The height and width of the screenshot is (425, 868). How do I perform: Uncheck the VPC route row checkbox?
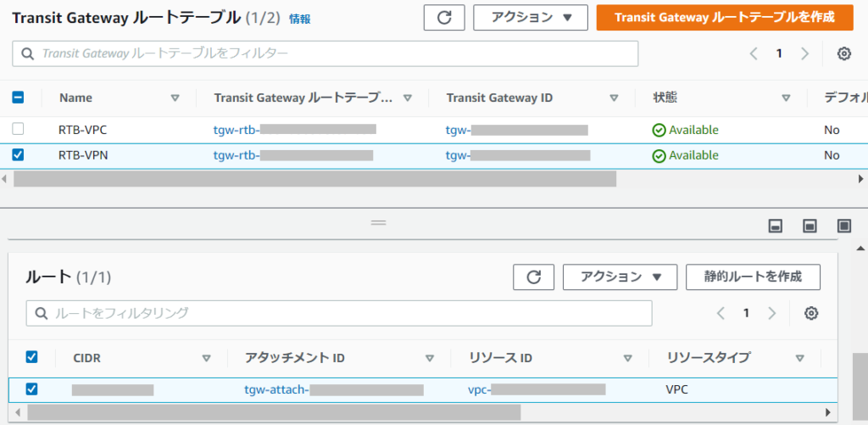(31, 389)
